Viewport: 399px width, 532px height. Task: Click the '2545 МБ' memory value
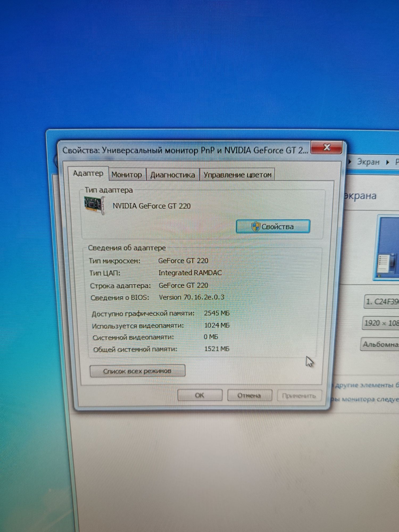coord(217,313)
